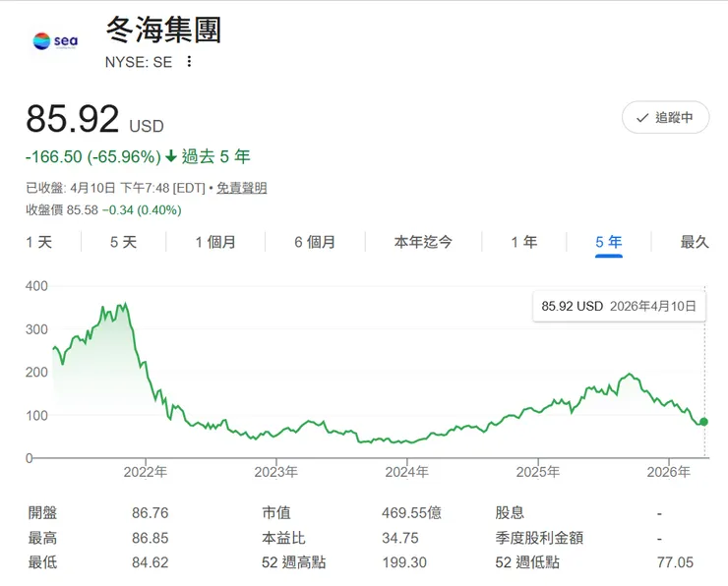
Task: Choose the 1 年 range tab
Action: (x=524, y=242)
